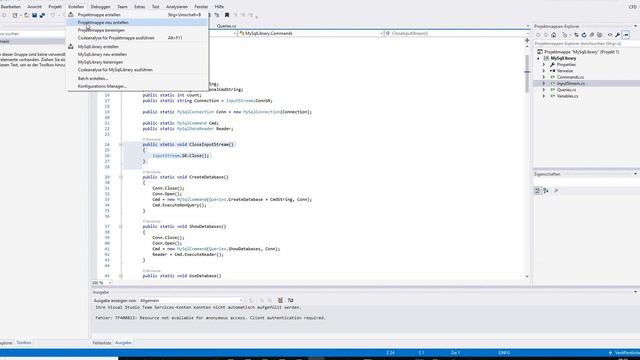The image size is (640, 360).
Task: Open the Hilfe menu
Action: [x=219, y=7]
